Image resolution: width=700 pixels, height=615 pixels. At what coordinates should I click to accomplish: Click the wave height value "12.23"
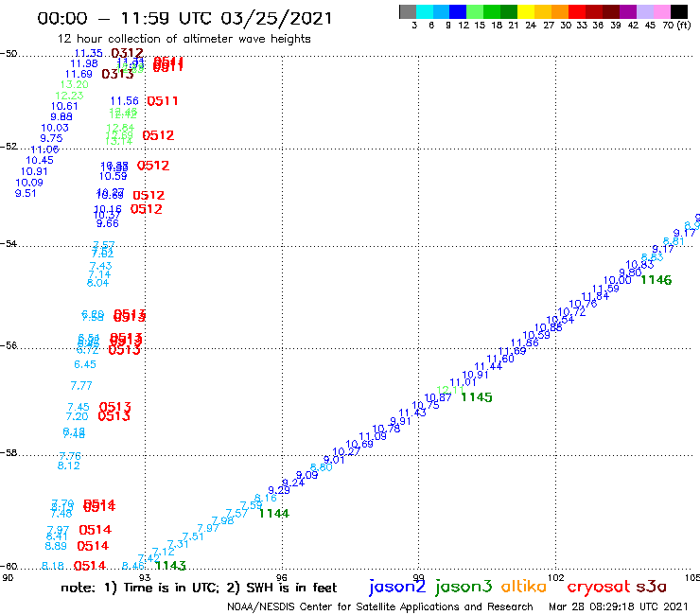click(69, 96)
